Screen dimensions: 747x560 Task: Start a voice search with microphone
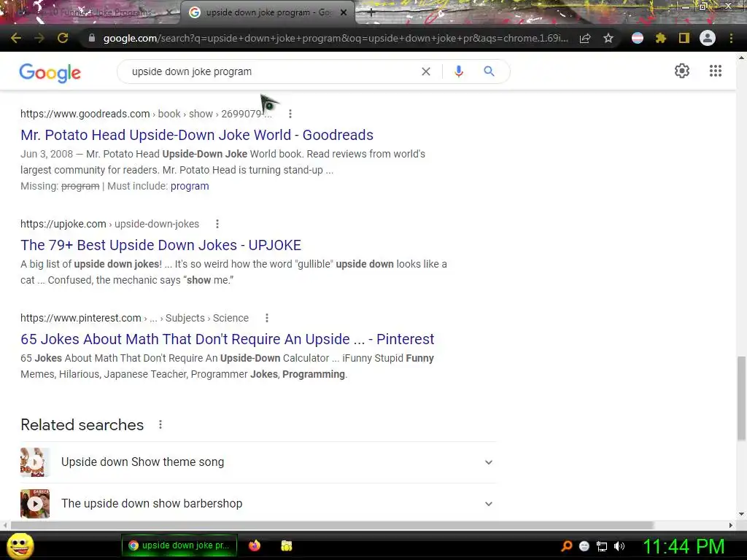(x=459, y=71)
